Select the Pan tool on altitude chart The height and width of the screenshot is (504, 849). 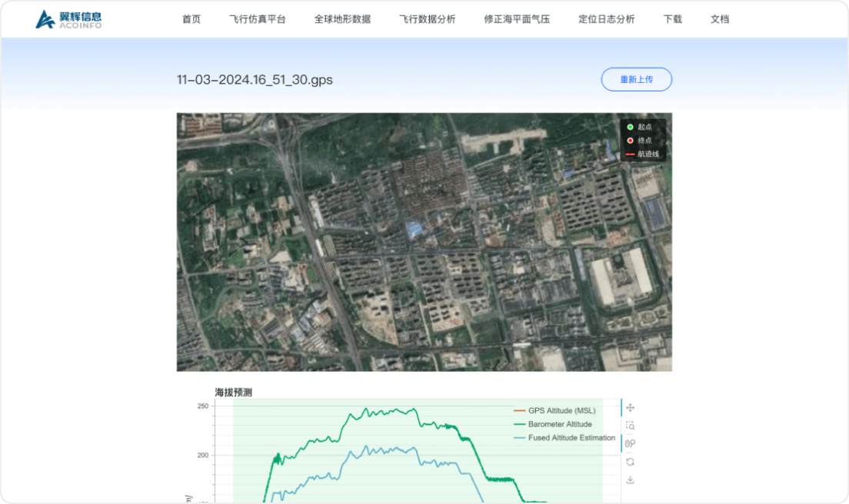(631, 408)
